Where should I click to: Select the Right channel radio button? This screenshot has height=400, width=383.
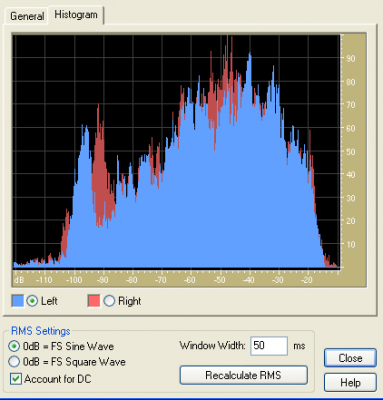click(x=109, y=301)
